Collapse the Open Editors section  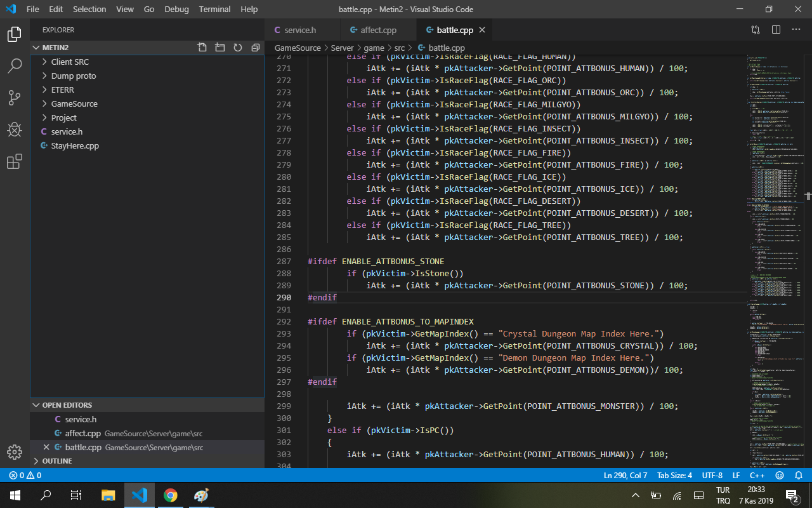click(147, 405)
